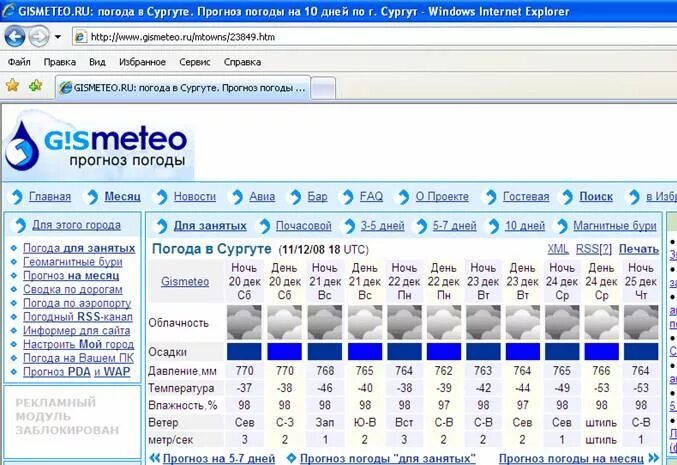Open the Новости navigation link
Image resolution: width=677 pixels, height=465 pixels.
coord(195,197)
